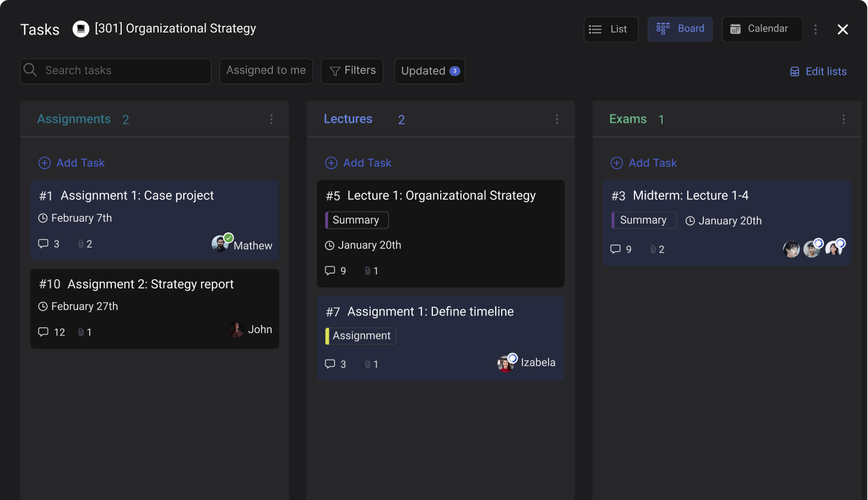The height and width of the screenshot is (500, 868).
Task: Toggle the Assigned to me filter
Action: click(265, 70)
